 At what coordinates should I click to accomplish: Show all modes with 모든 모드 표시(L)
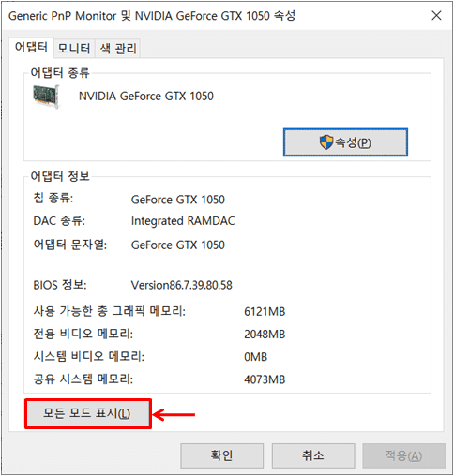[x=88, y=413]
